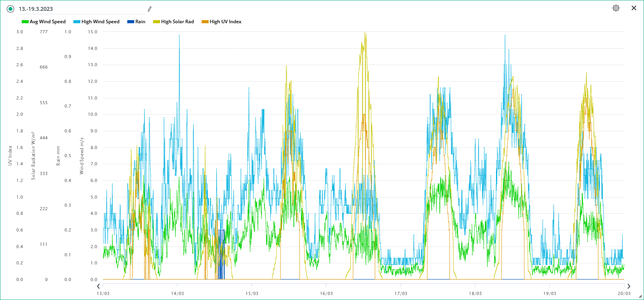
Task: Toggle the High UV Index legend label
Action: (x=226, y=22)
